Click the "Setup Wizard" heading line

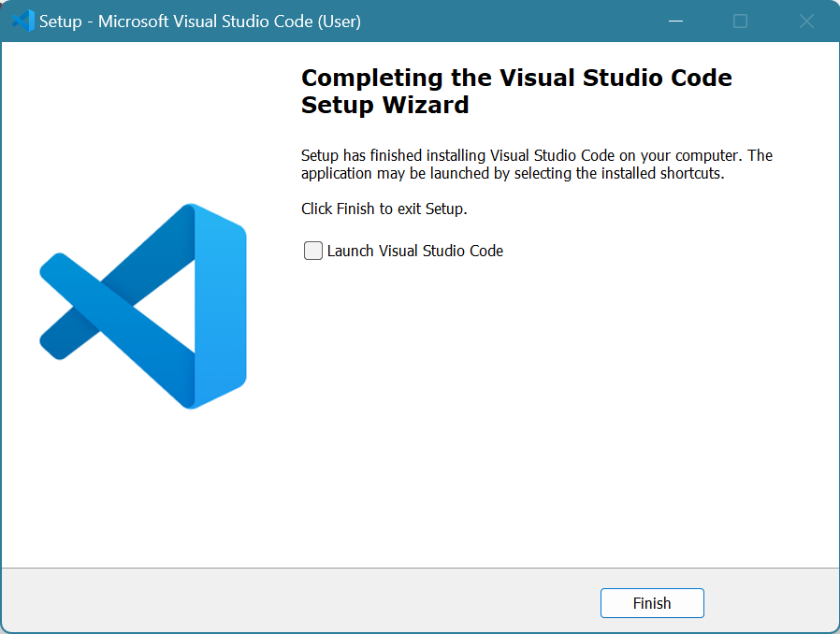(384, 105)
